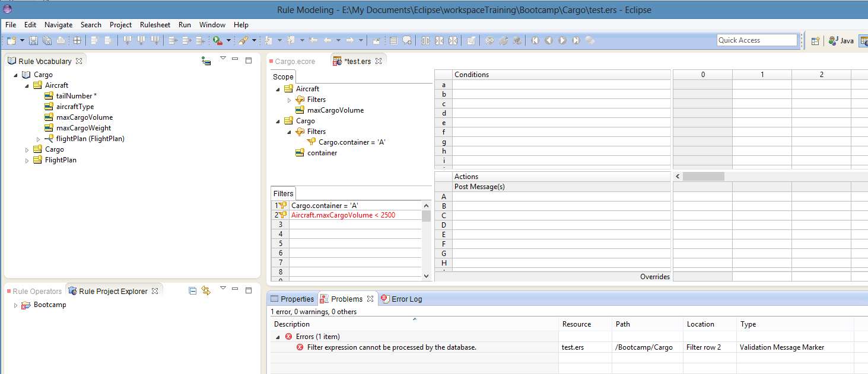Click the Forward navigation arrow icon

(x=350, y=40)
